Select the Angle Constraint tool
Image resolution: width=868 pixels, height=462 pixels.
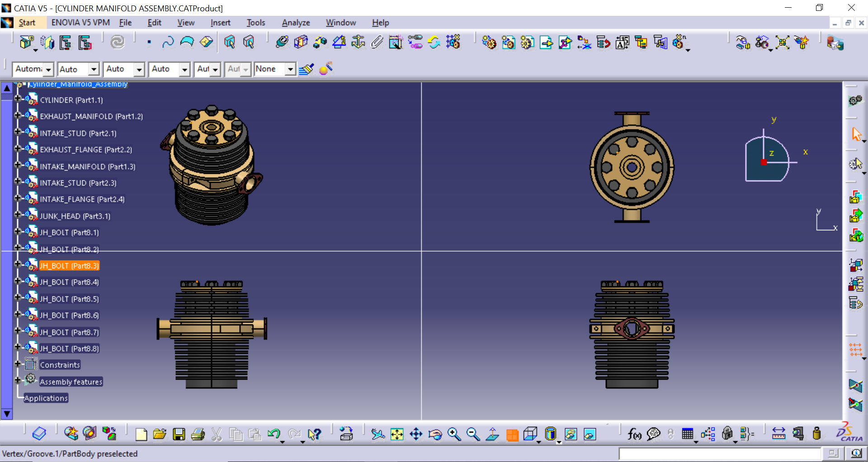(339, 43)
